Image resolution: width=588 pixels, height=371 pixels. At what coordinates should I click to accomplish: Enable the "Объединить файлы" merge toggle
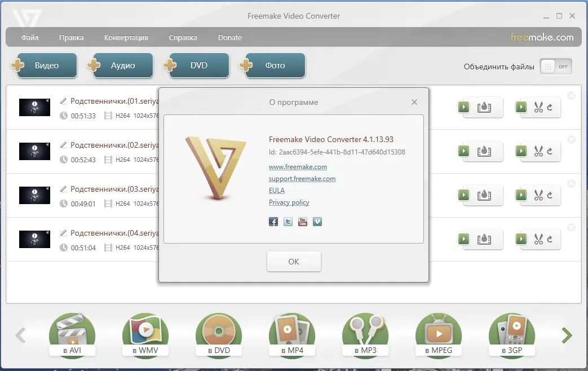556,66
